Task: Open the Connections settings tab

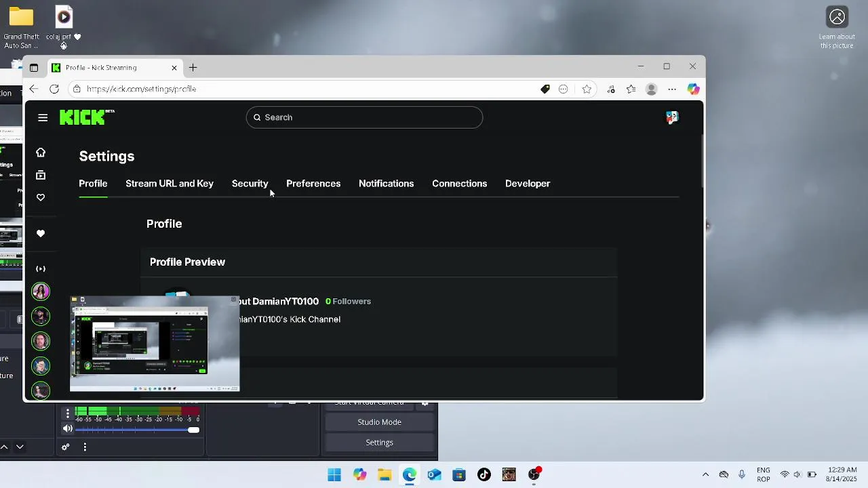Action: pos(459,184)
